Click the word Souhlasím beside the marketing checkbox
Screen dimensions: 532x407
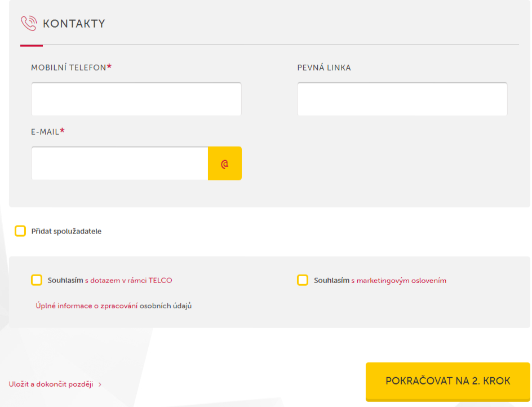tap(331, 280)
